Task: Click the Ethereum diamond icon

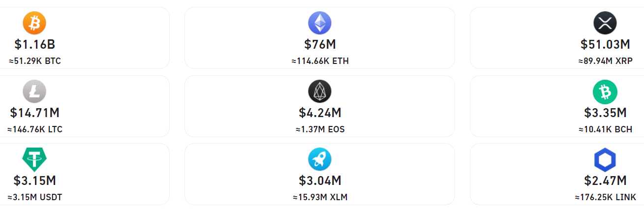Action: pyautogui.click(x=320, y=23)
